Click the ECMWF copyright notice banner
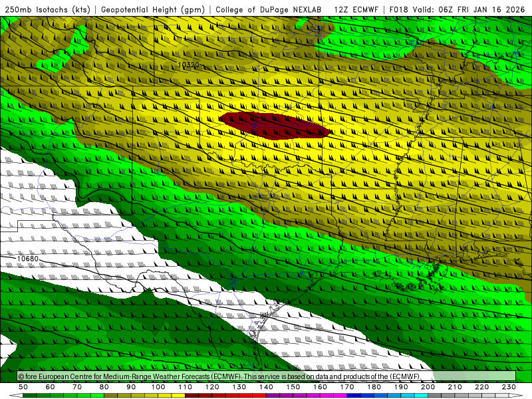The width and height of the screenshot is (532, 399). pyautogui.click(x=267, y=376)
